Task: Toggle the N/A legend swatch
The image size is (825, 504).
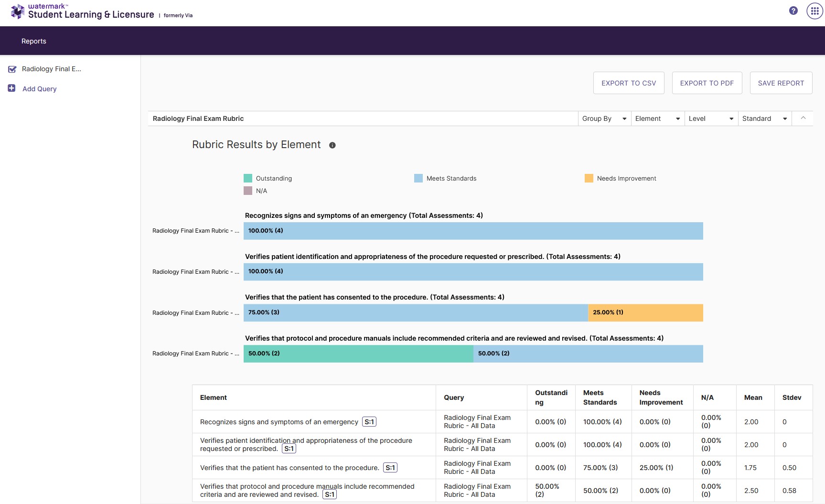Action: click(248, 191)
